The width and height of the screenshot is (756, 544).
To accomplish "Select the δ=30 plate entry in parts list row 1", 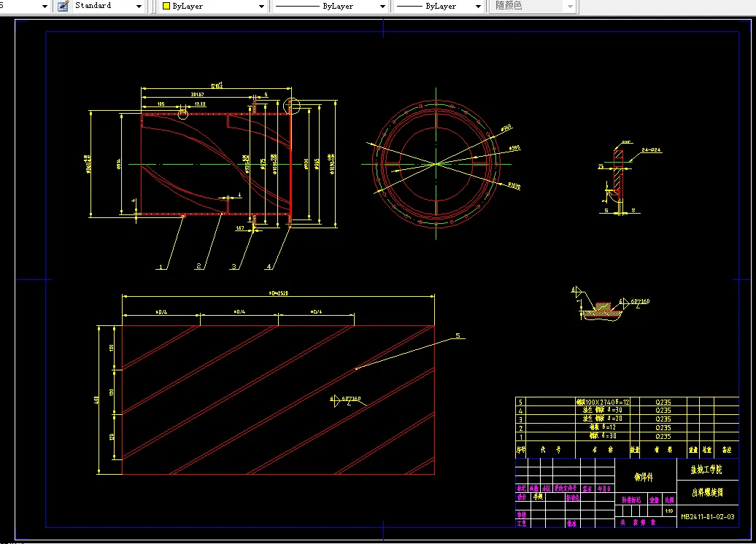I will click(603, 436).
